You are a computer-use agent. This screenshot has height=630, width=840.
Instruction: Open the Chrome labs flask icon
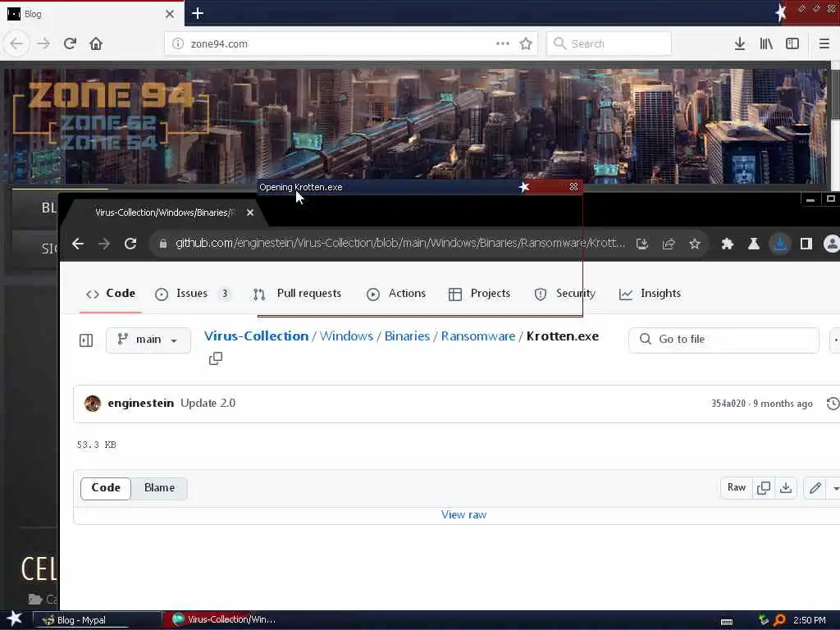click(754, 244)
